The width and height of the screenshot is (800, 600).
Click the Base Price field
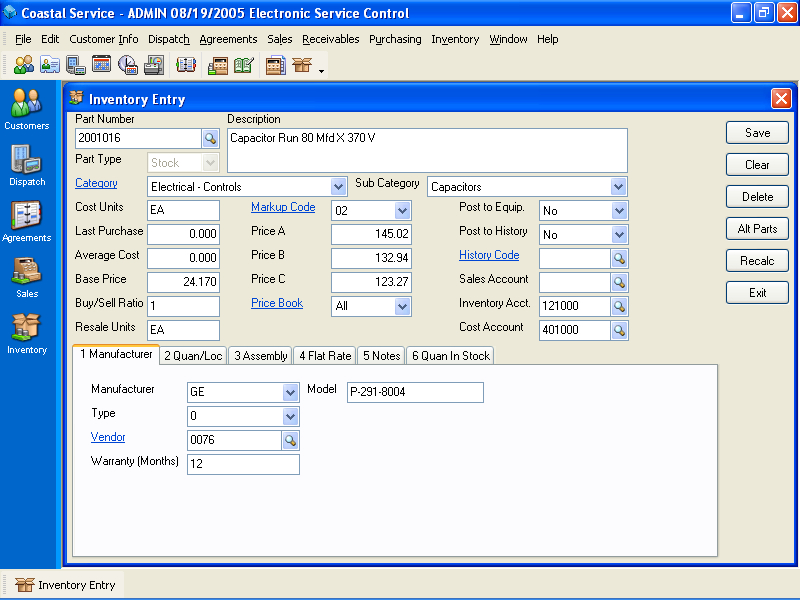183,282
